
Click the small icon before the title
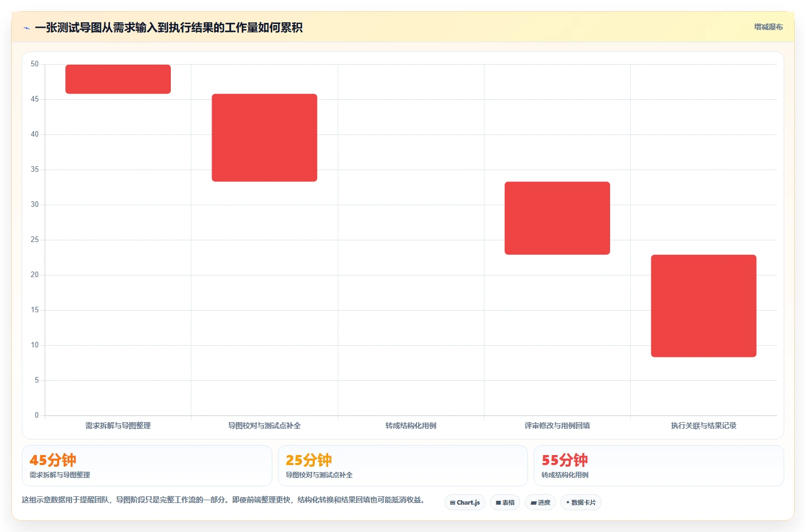26,28
